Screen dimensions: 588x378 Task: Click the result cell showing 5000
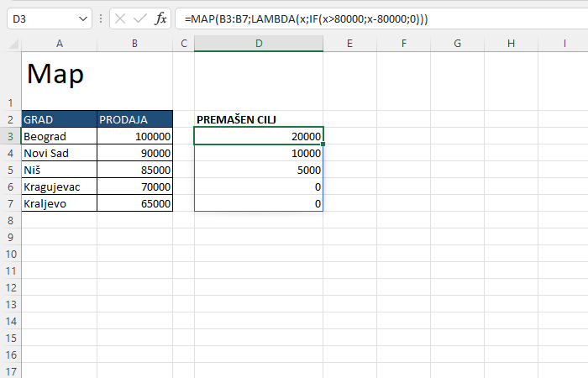click(x=258, y=170)
